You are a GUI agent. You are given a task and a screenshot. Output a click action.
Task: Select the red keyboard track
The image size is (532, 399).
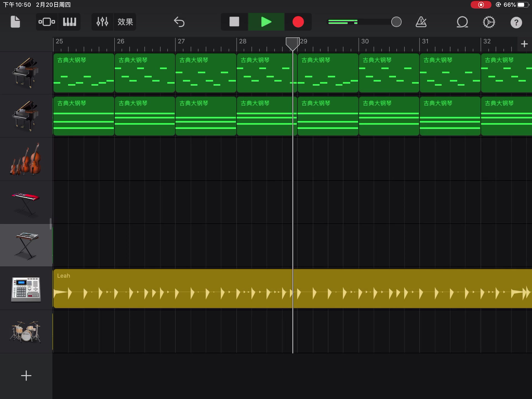click(x=26, y=203)
